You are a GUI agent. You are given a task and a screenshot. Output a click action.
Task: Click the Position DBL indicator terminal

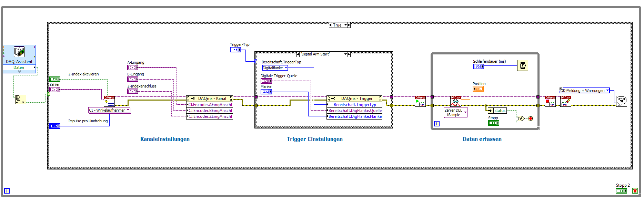(x=478, y=89)
